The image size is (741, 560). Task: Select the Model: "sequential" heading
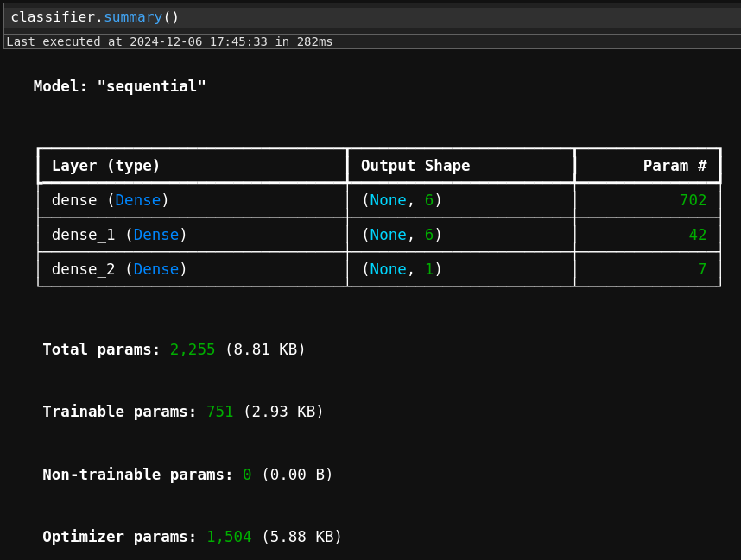point(119,86)
